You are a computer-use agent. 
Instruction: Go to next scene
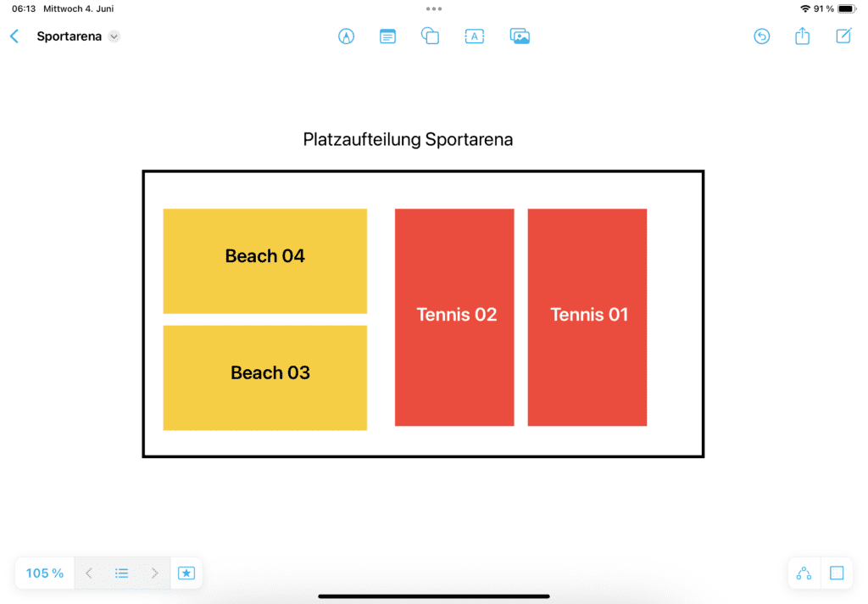154,573
